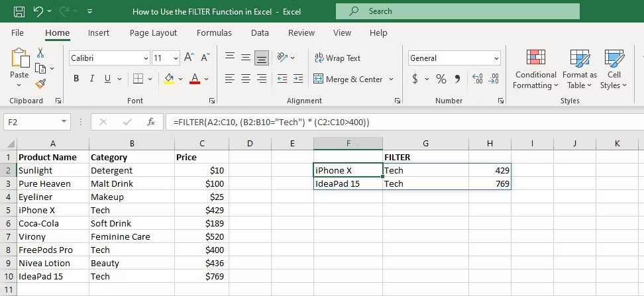Align text right in cell
This screenshot has height=296, width=644.
click(262, 79)
